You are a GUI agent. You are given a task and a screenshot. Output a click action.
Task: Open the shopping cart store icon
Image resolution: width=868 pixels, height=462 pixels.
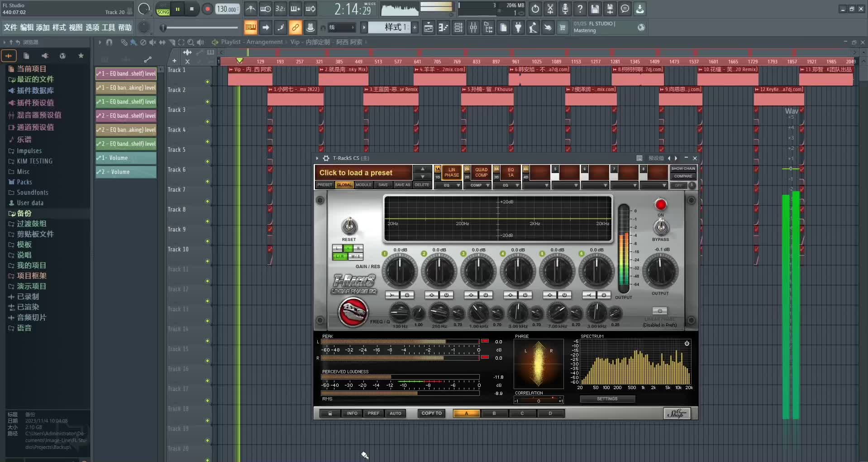click(x=563, y=28)
